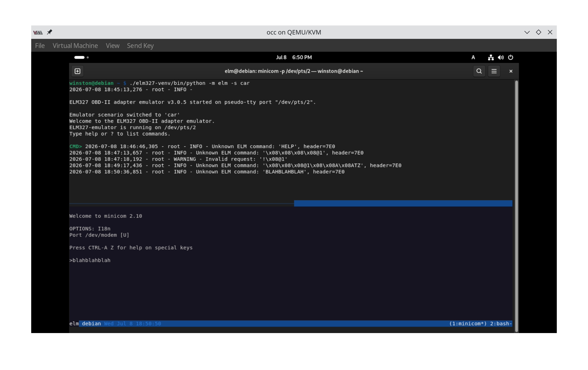The height and width of the screenshot is (370, 588).
Task: Click the pin icon in title bar
Action: tap(50, 32)
